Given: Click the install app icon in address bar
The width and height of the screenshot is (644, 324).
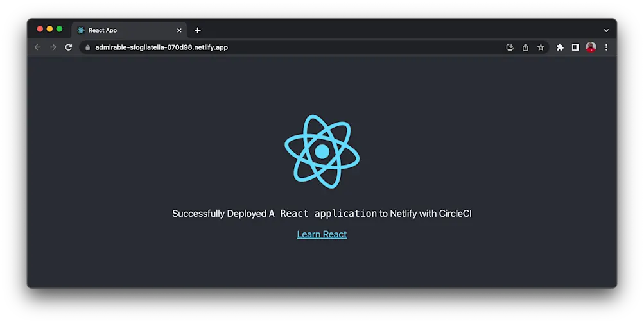Looking at the screenshot, I should [510, 47].
